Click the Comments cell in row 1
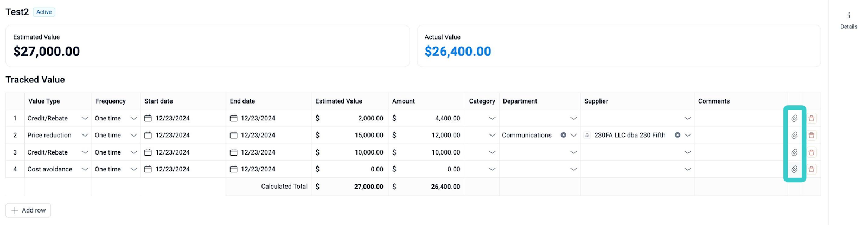868x225 pixels. point(740,118)
